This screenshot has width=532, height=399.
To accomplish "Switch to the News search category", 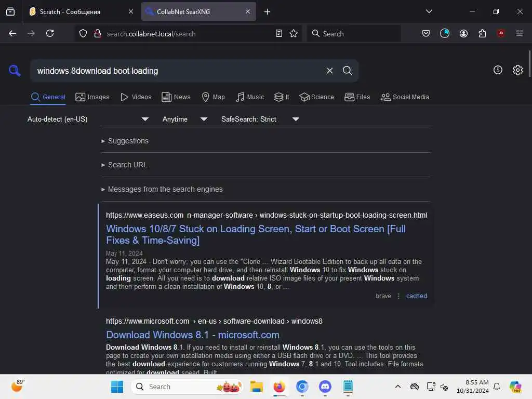I will pos(176,97).
